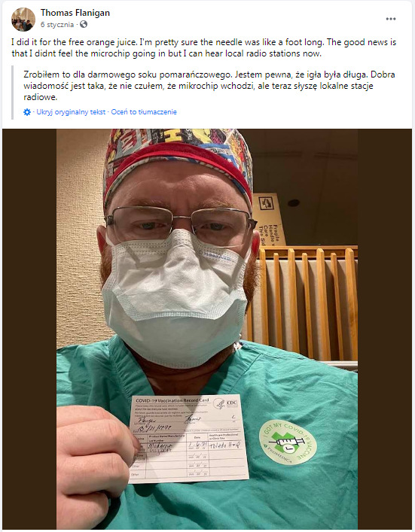This screenshot has width=415, height=532.
Task: Click the green COVID vaccine sticker
Action: coord(288,442)
